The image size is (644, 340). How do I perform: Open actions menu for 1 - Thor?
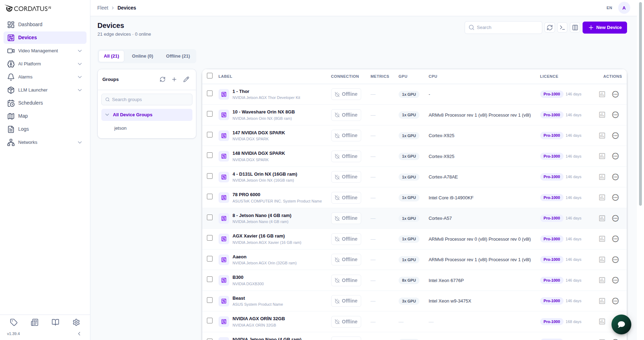615,94
